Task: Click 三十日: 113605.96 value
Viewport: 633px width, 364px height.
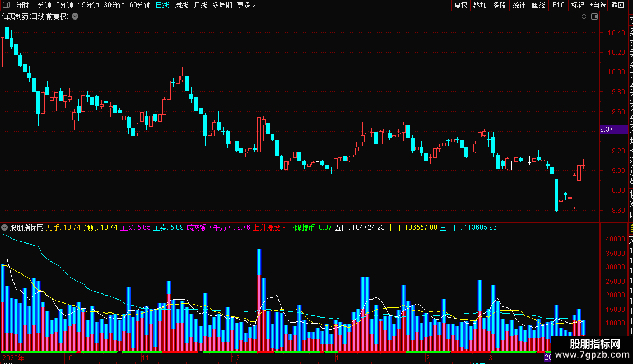Action: 468,227
